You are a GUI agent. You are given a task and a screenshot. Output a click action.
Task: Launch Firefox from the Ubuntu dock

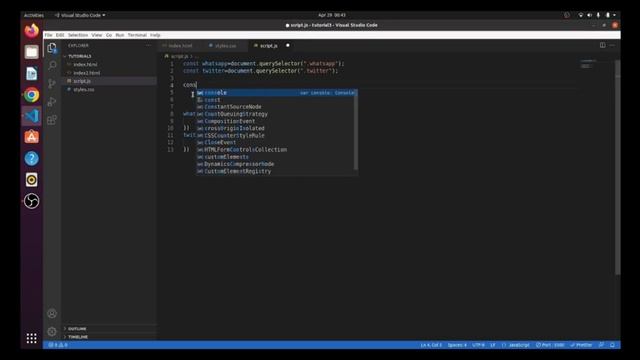click(x=31, y=31)
